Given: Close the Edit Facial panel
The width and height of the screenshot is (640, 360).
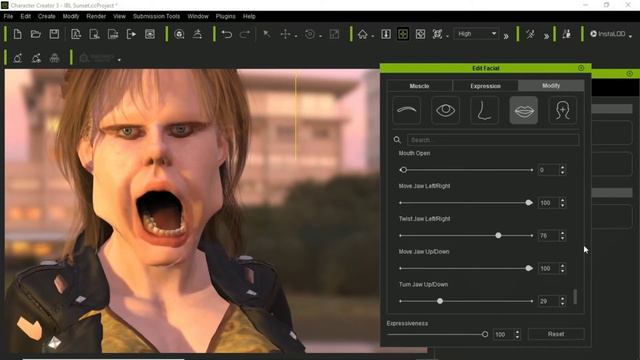Looking at the screenshot, I should tap(581, 68).
